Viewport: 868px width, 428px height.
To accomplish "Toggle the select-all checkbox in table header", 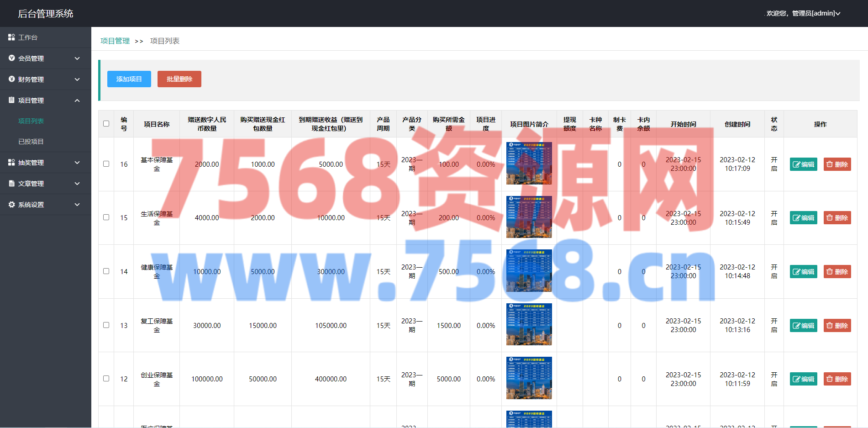I will click(106, 124).
